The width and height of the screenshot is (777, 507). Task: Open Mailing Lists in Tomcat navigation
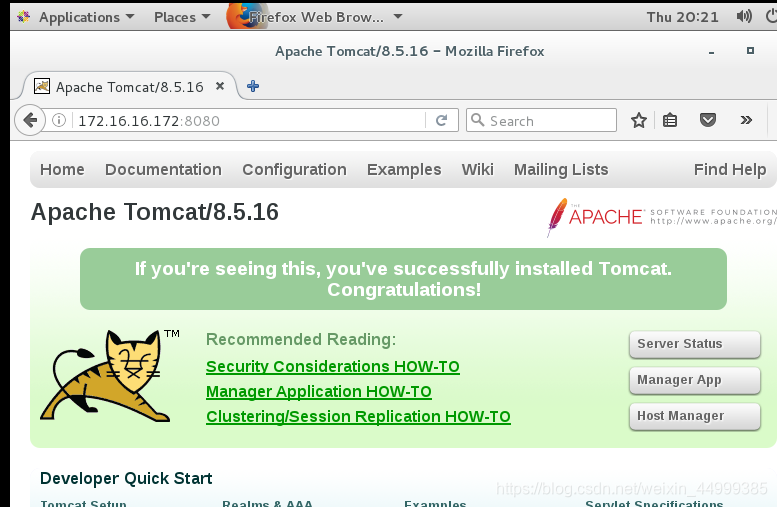561,169
